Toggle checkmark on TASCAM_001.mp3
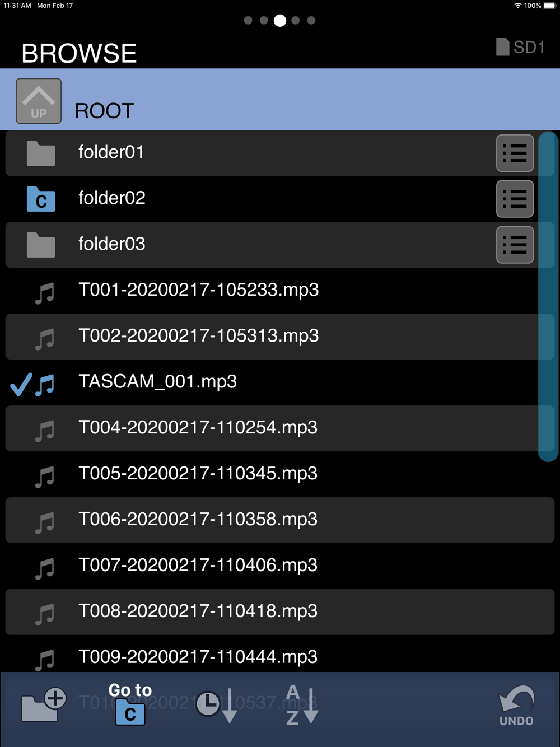This screenshot has height=747, width=560. tap(21, 384)
